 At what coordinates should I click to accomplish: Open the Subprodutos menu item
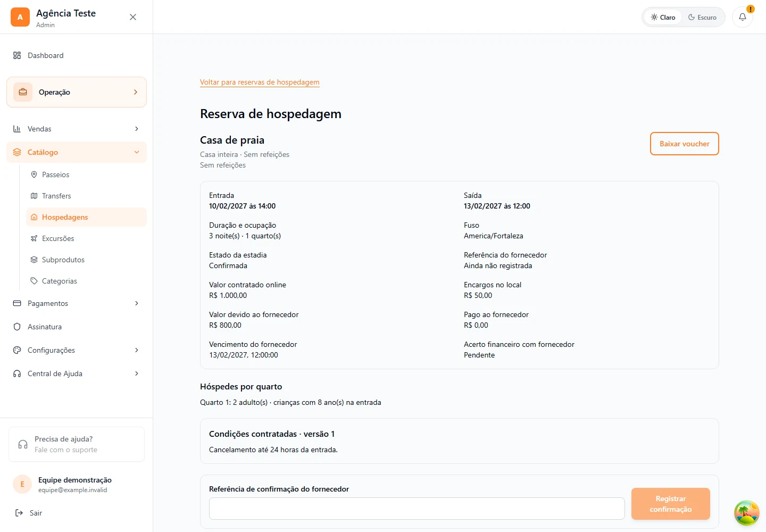pyautogui.click(x=86, y=260)
